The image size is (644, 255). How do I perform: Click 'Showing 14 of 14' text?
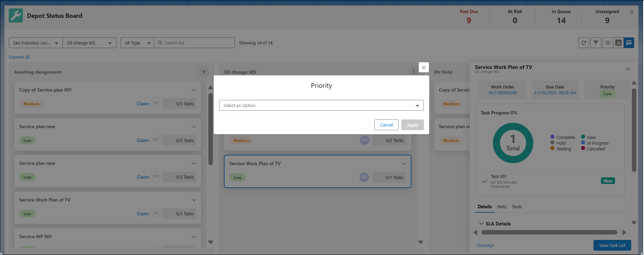(x=256, y=43)
